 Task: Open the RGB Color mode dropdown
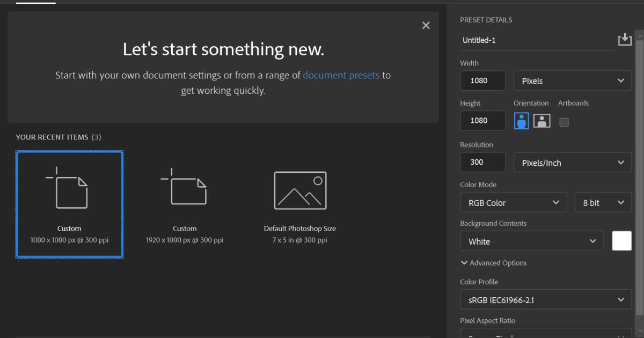point(514,203)
